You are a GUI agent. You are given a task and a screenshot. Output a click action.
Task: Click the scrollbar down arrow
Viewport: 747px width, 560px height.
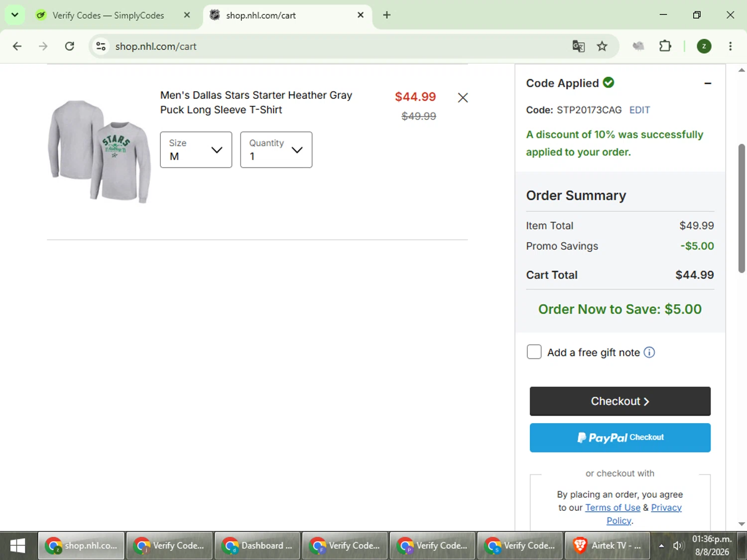(x=742, y=524)
